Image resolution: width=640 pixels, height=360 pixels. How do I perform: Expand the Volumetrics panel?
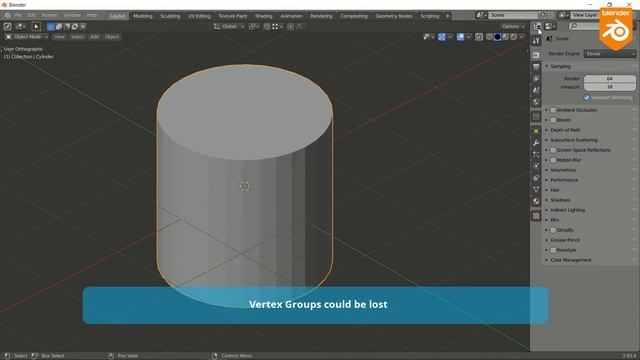[547, 170]
